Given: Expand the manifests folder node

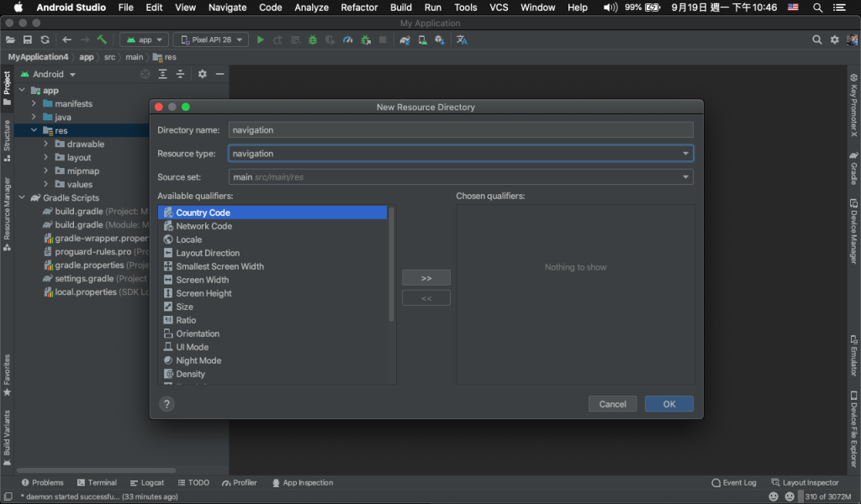Looking at the screenshot, I should 34,103.
